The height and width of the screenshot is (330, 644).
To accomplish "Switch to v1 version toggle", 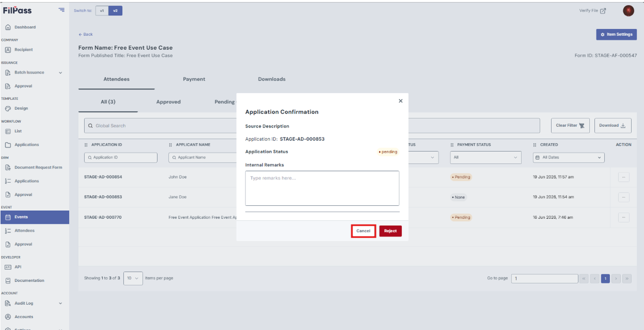I will pos(102,11).
